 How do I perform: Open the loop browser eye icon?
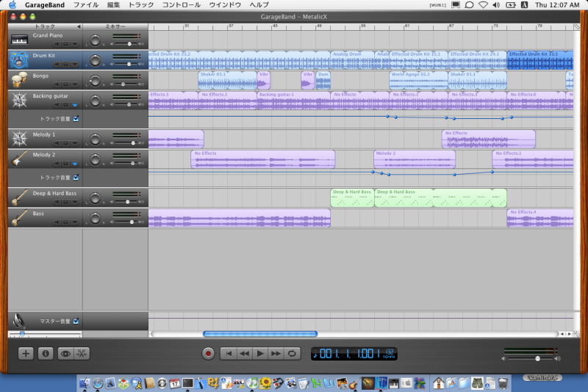[x=65, y=353]
